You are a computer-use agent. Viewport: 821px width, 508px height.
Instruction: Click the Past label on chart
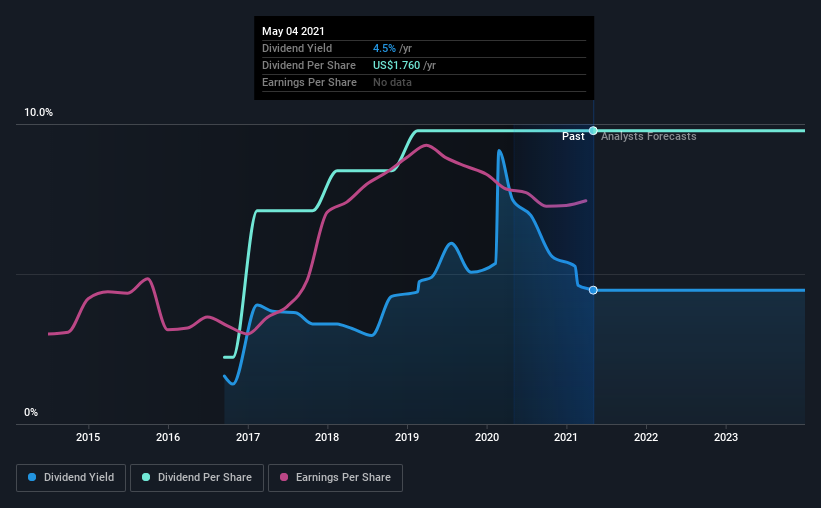[x=573, y=137]
